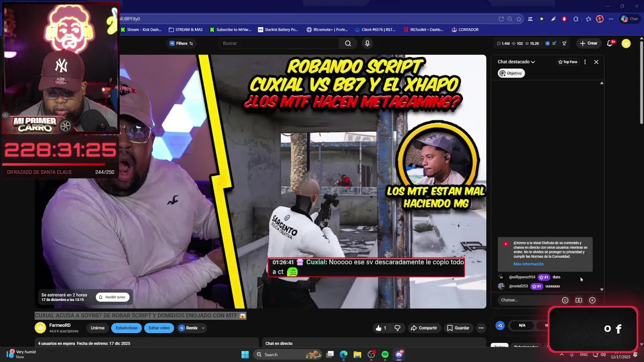
Task: Open the Estadísticas button
Action: (126, 328)
